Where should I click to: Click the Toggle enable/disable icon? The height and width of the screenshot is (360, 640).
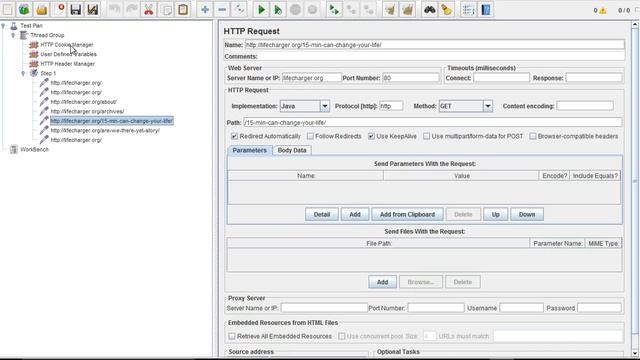[x=239, y=9]
